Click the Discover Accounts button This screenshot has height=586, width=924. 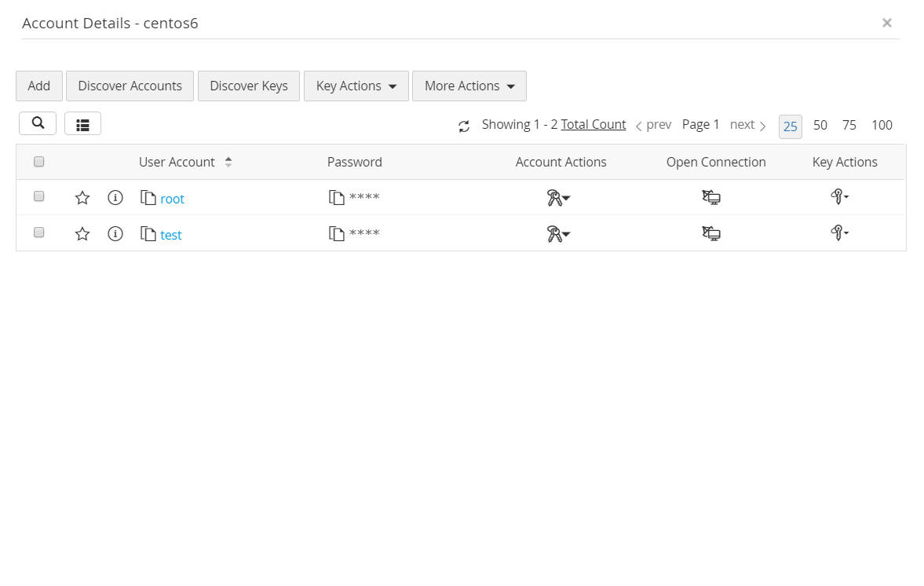130,86
